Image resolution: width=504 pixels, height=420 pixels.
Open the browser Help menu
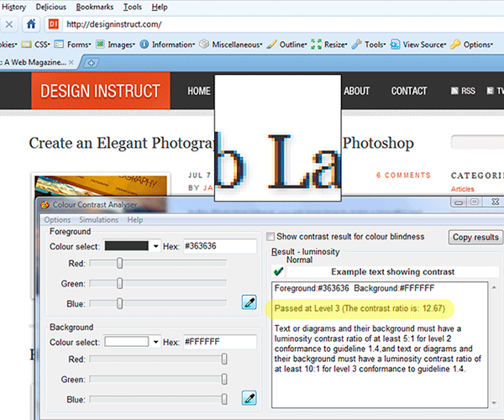[160, 7]
